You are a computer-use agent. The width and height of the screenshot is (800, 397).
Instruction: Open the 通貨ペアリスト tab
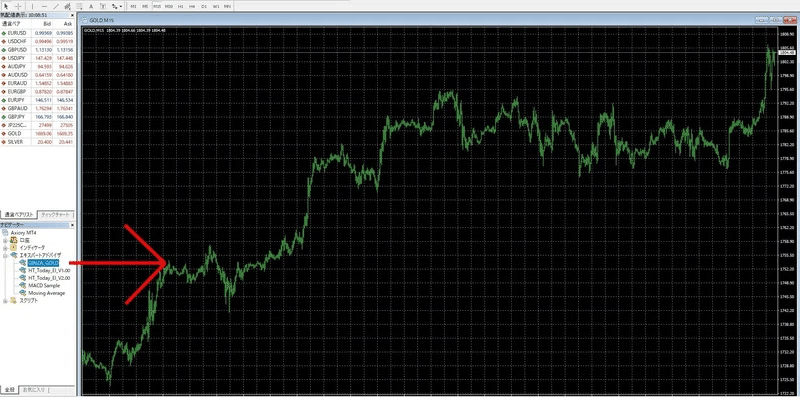(x=19, y=214)
